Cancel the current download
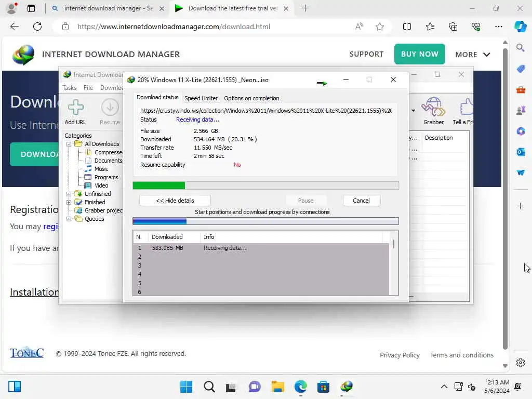This screenshot has width=532, height=399. tap(361, 201)
